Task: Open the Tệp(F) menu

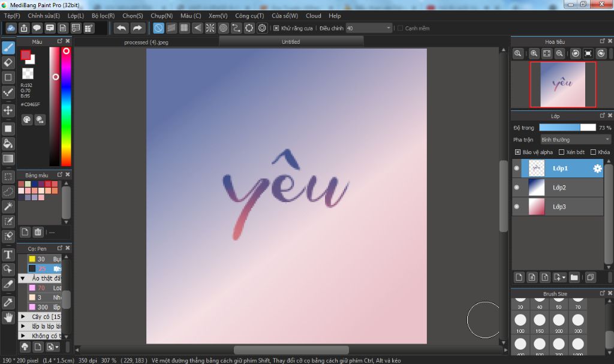Action: tap(12, 16)
